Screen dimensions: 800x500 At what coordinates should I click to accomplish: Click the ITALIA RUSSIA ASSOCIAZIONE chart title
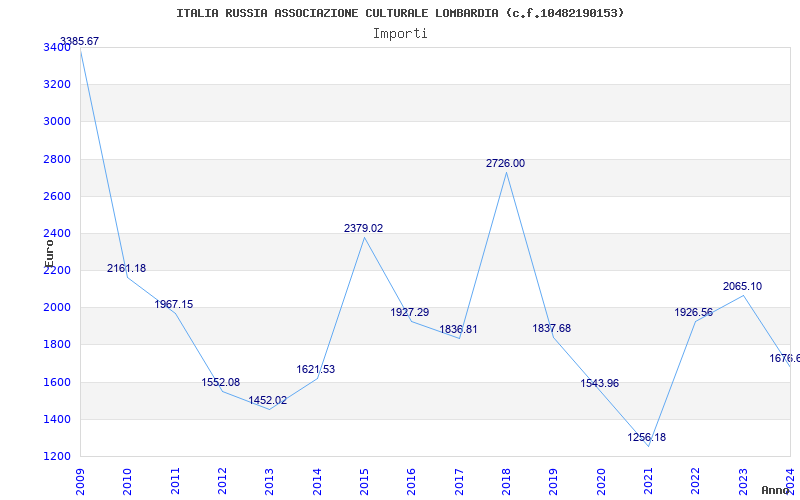(400, 13)
